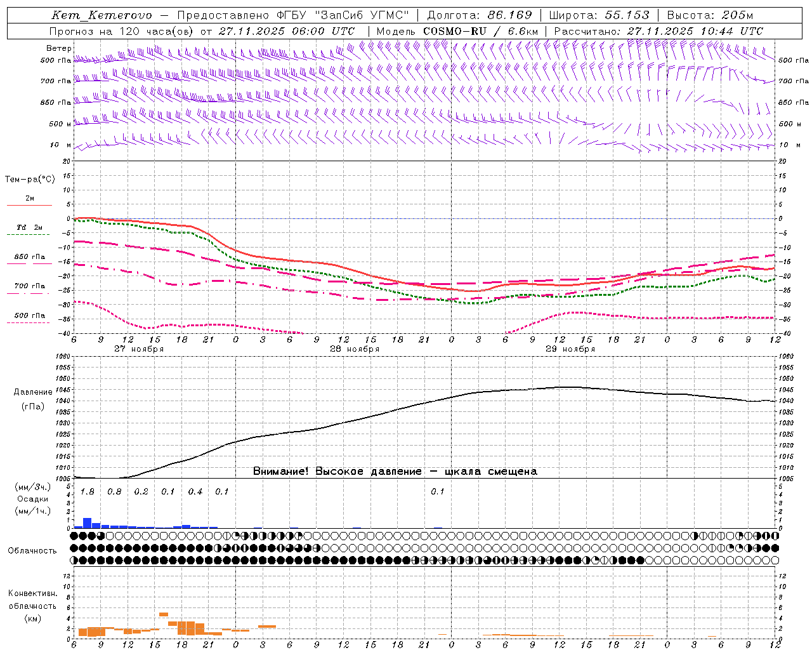The image size is (812, 650).
Task: Click the "Ветер" wind panel label
Action: pyautogui.click(x=59, y=48)
